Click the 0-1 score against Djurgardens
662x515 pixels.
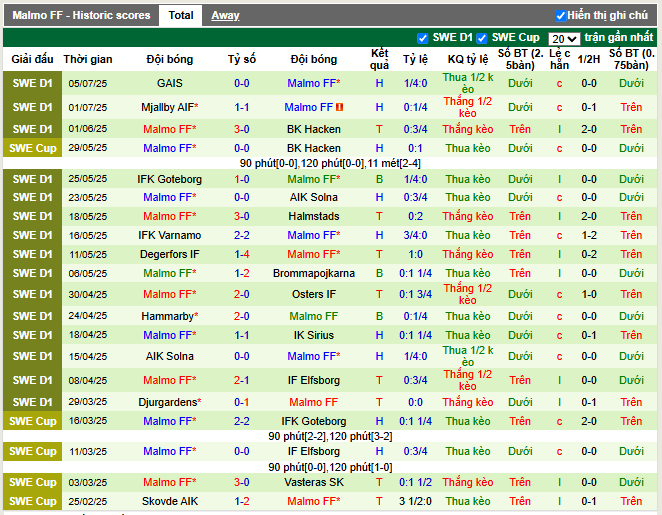pyautogui.click(x=242, y=402)
